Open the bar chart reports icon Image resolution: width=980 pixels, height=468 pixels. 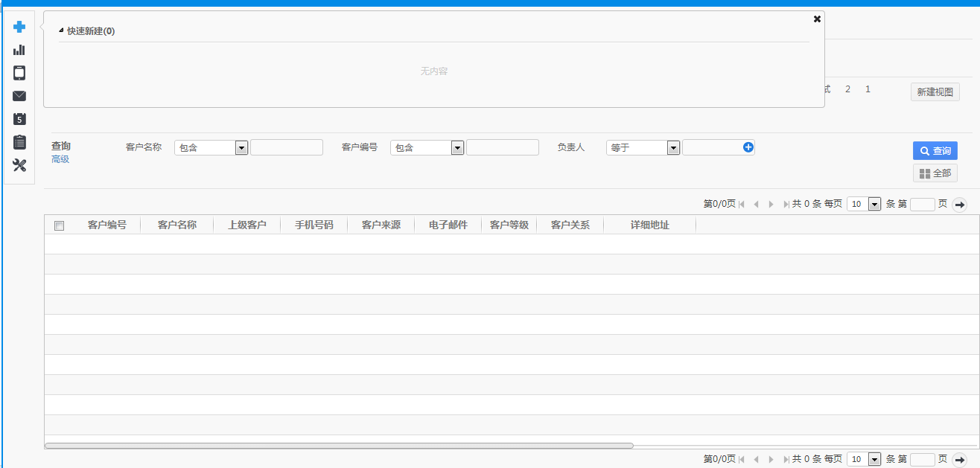[x=19, y=50]
